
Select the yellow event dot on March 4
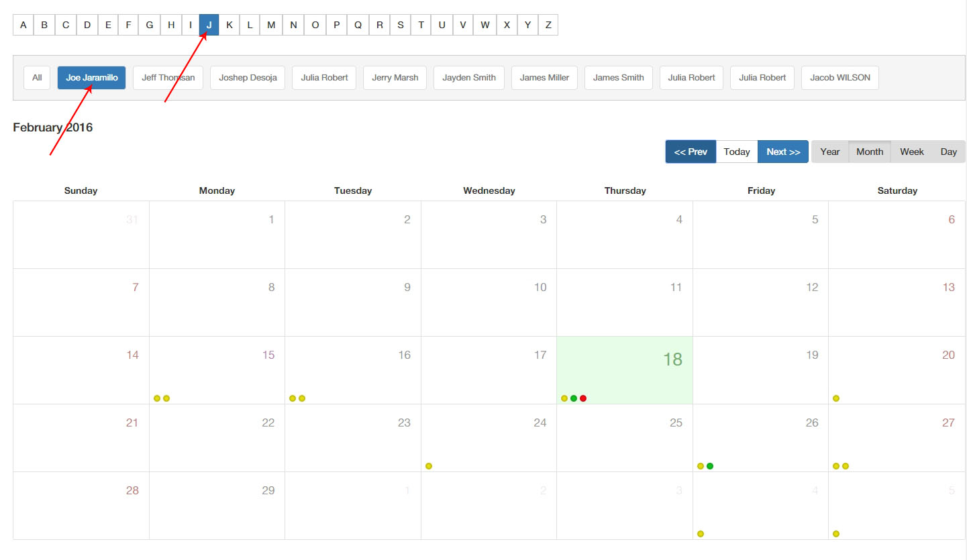[x=701, y=534]
